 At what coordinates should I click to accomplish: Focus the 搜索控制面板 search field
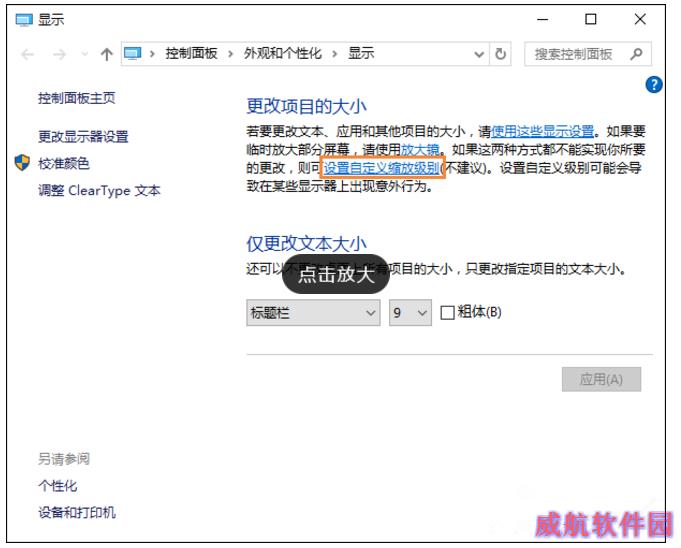point(588,54)
